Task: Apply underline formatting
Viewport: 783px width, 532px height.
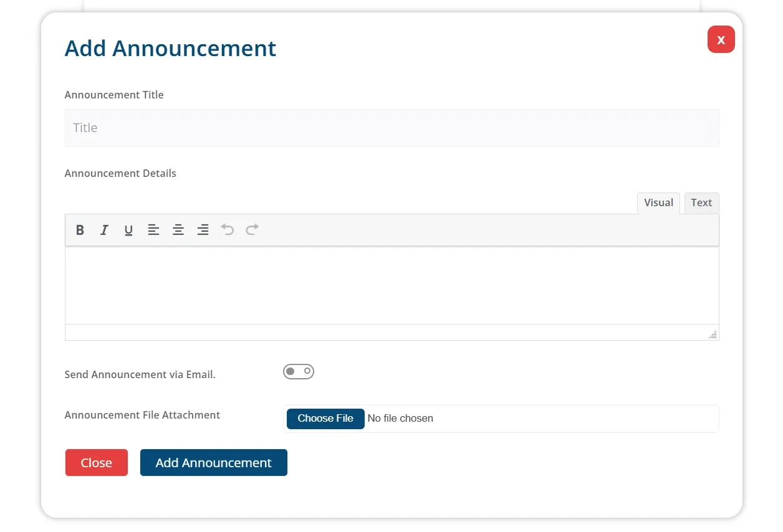Action: coord(128,230)
